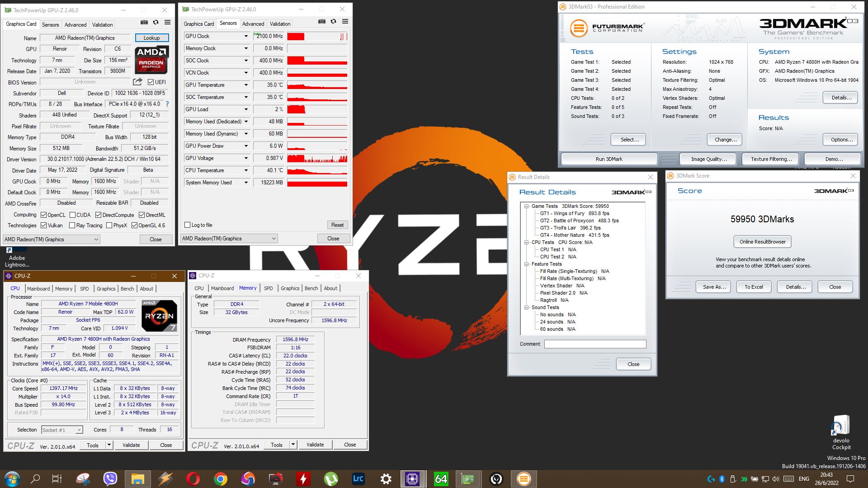This screenshot has height=488, width=868.
Task: Open the hamburger menu in the GPU-Z Sensors window
Action: coord(345,21)
